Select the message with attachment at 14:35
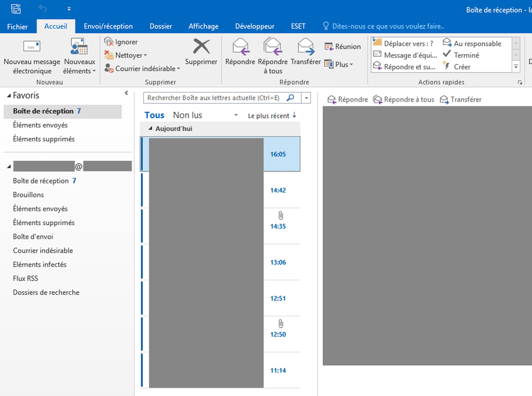 [x=220, y=226]
